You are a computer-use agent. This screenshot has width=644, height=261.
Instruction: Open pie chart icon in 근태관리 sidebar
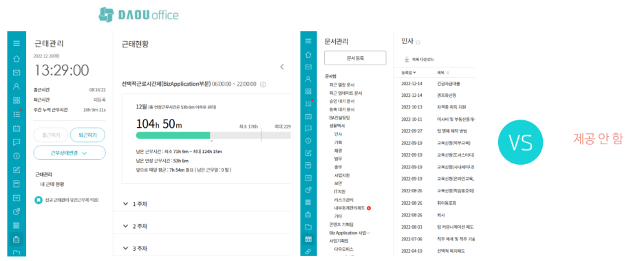click(x=17, y=212)
